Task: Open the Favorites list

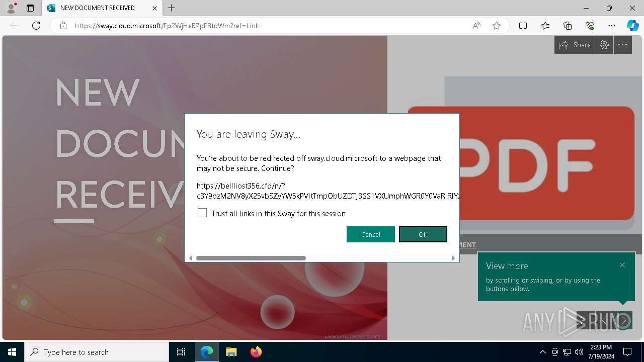Action: (x=545, y=26)
